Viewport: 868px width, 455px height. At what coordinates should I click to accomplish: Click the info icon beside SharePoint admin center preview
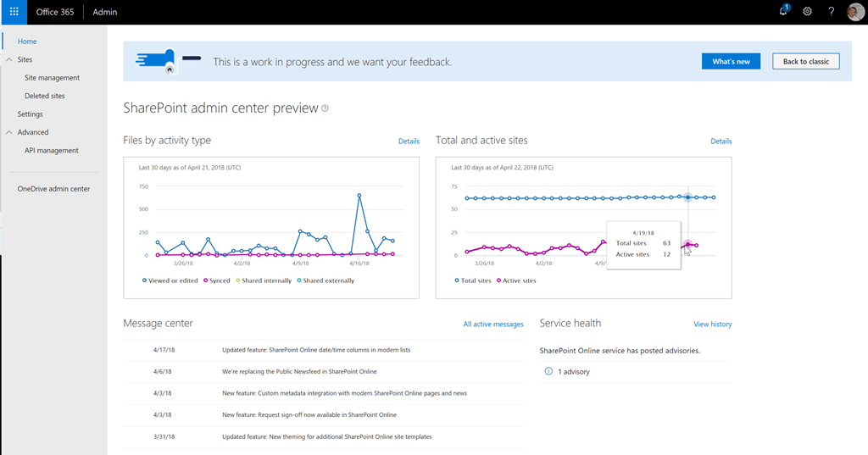point(325,108)
